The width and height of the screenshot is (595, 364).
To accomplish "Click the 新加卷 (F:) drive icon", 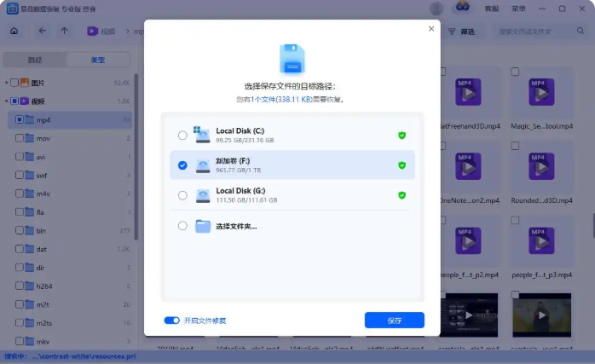I will pyautogui.click(x=203, y=165).
